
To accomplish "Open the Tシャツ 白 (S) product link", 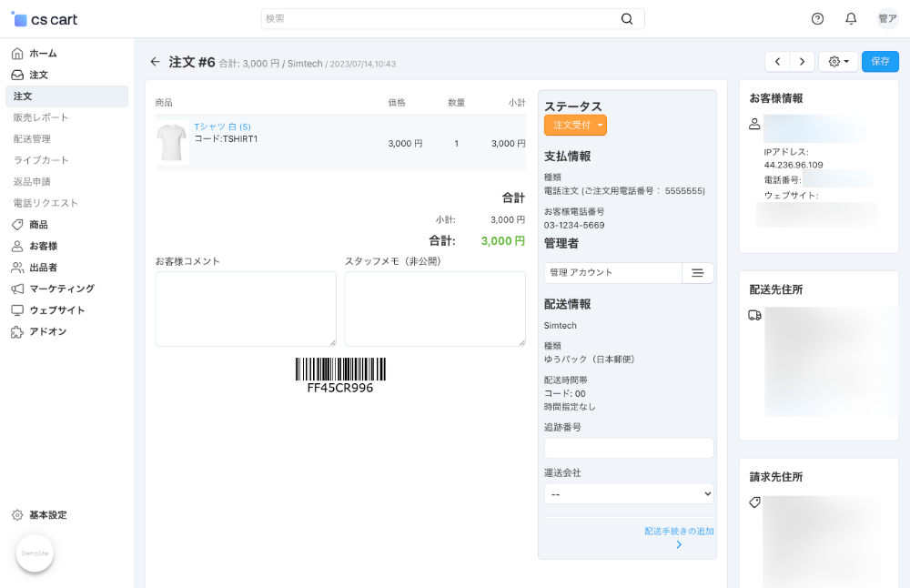I will [222, 127].
